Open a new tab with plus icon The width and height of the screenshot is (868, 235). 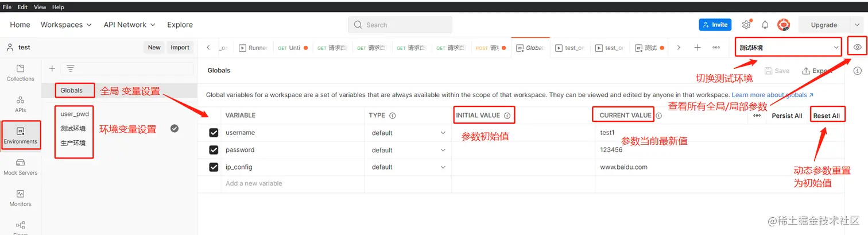click(x=697, y=48)
